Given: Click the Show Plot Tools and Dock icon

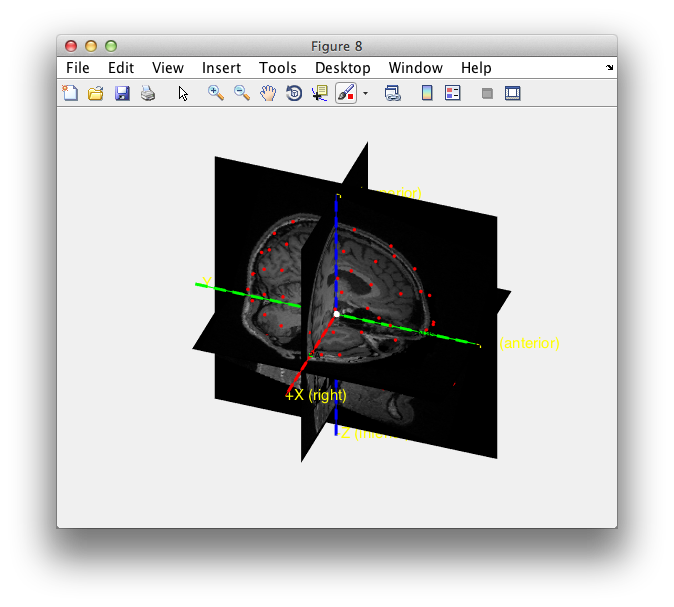Looking at the screenshot, I should [513, 93].
